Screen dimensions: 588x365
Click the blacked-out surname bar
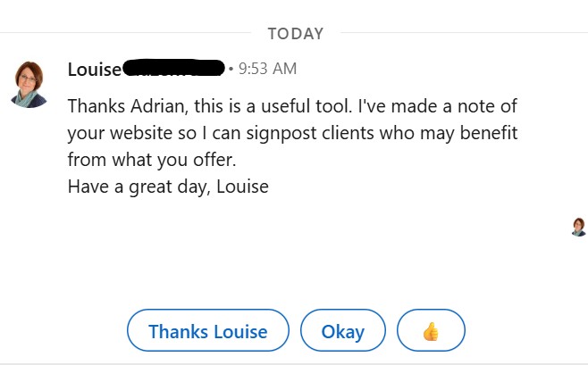click(172, 67)
